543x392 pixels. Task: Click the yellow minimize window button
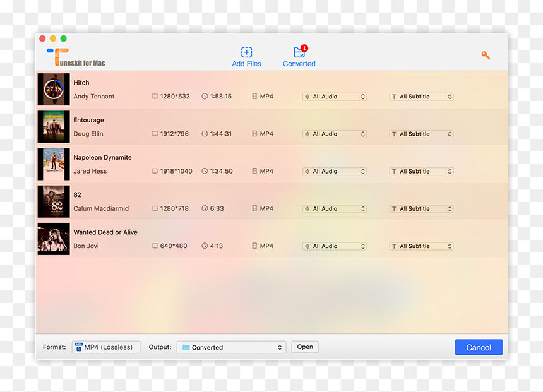pyautogui.click(x=53, y=39)
